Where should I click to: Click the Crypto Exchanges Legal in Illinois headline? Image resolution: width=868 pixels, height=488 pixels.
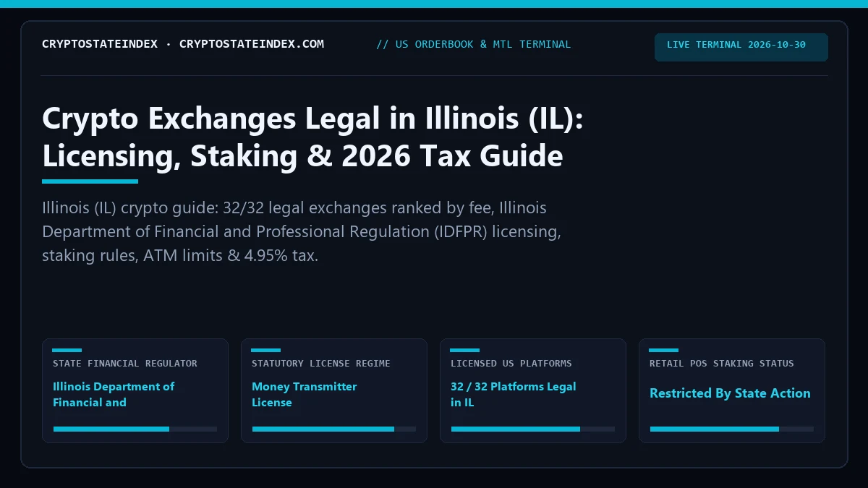tap(312, 137)
